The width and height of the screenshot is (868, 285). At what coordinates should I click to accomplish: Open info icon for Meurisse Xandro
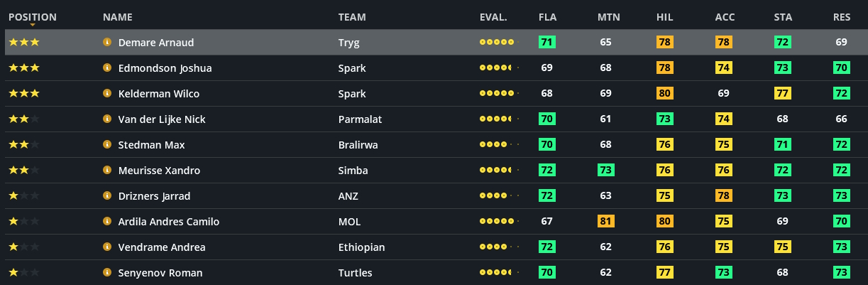pos(107,171)
